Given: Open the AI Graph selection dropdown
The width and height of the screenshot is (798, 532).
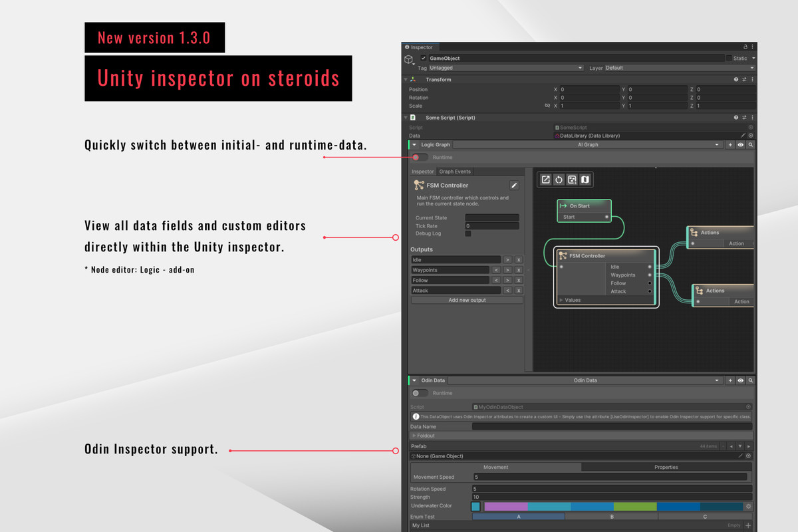Looking at the screenshot, I should click(587, 144).
